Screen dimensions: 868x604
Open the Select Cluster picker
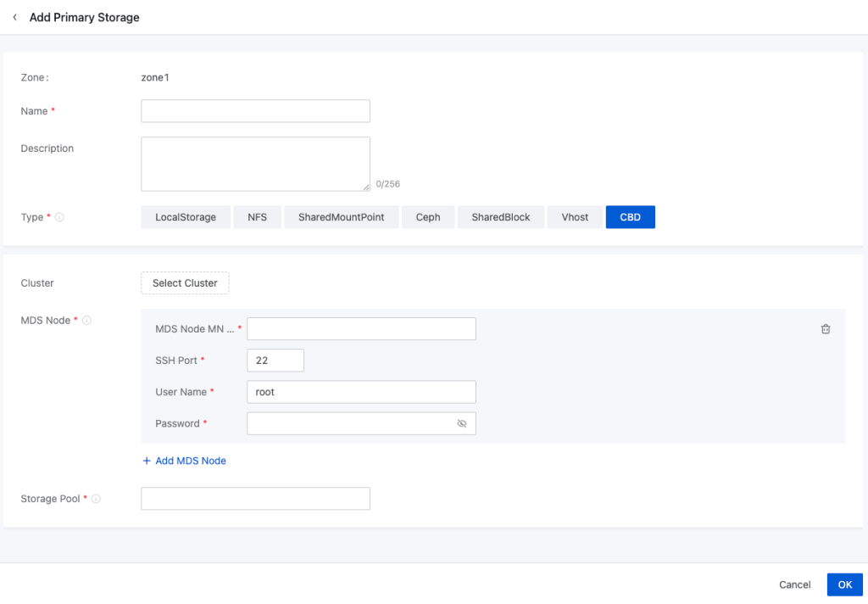coord(185,283)
